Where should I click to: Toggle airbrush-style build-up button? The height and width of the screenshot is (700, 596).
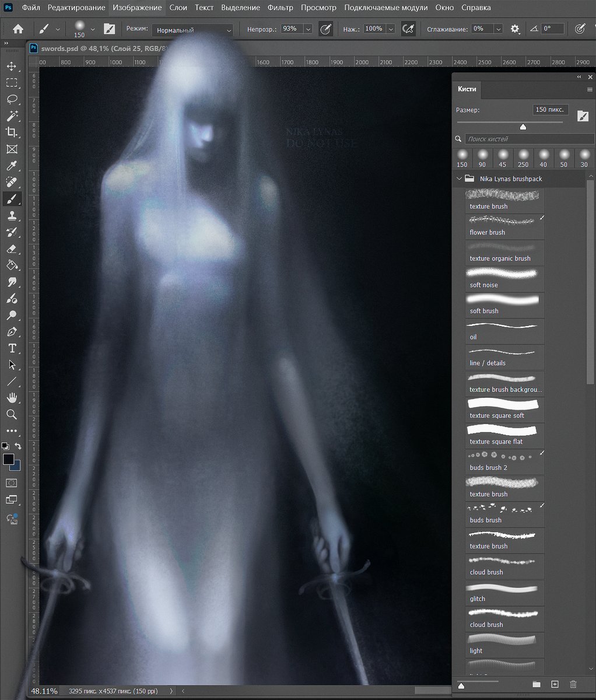[409, 29]
